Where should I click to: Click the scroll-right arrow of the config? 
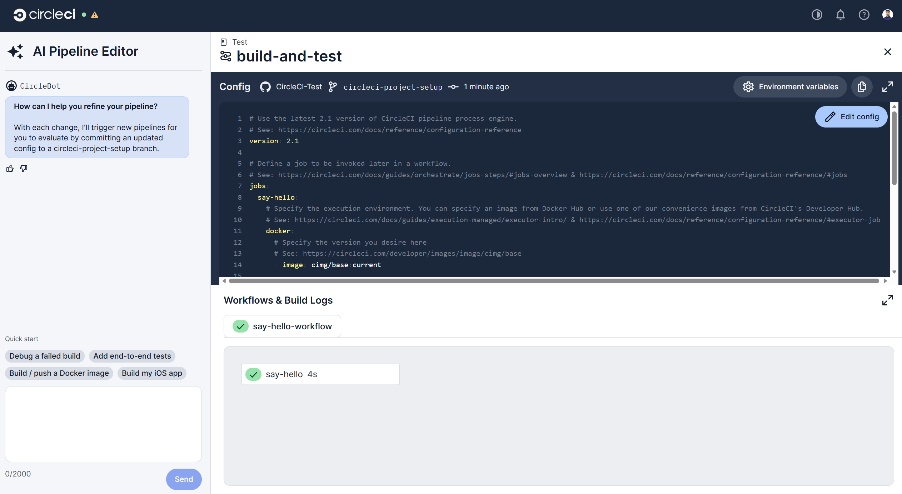tap(885, 281)
